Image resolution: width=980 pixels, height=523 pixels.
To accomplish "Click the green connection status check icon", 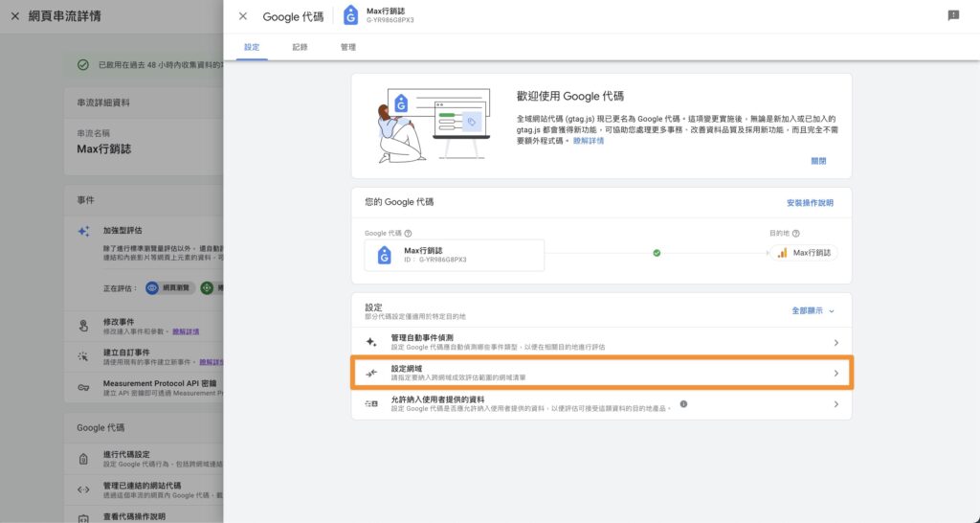I will point(657,254).
